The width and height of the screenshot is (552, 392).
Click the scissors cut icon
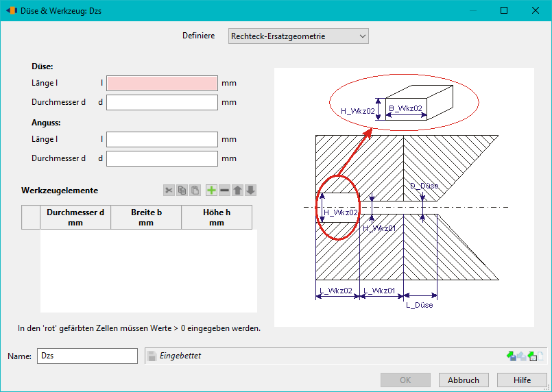[x=169, y=191]
